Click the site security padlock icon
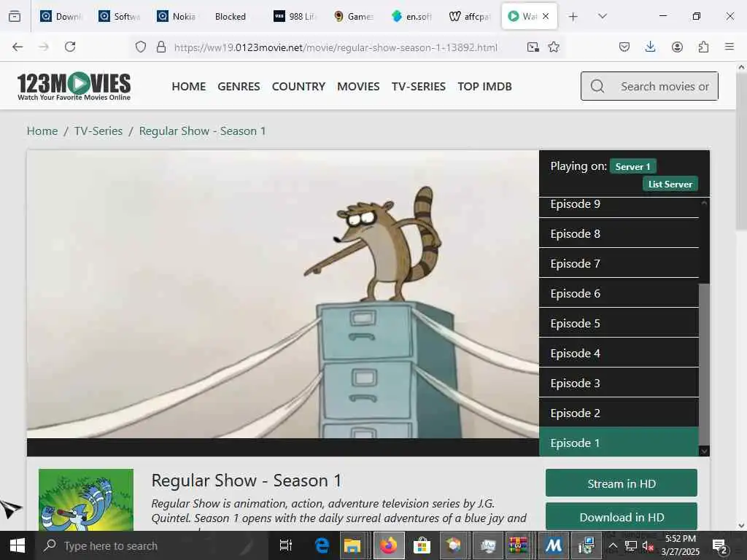This screenshot has height=560, width=747. pyautogui.click(x=161, y=47)
